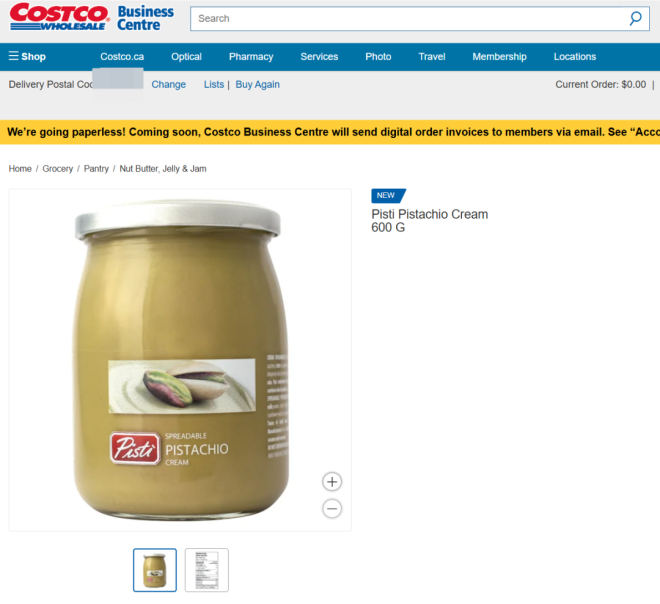The image size is (660, 604).
Task: Click the Costco Wholesale logo
Action: (x=59, y=17)
